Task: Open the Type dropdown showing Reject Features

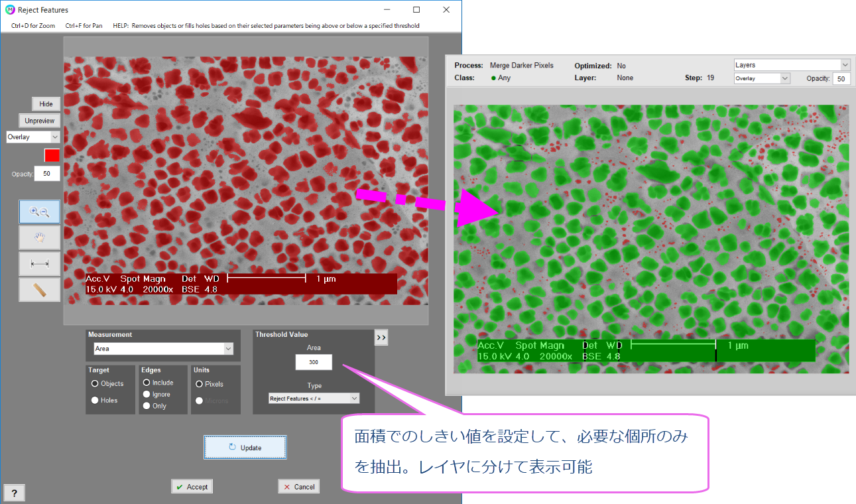Action: tap(312, 398)
